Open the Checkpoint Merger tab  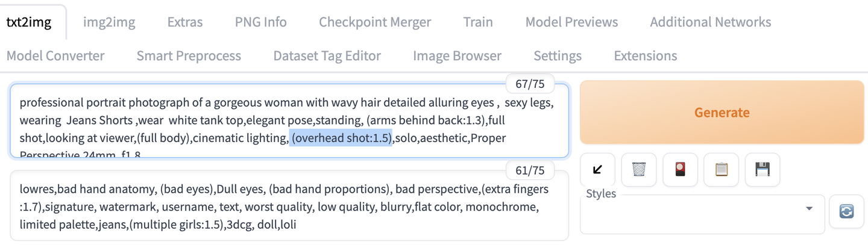click(x=375, y=22)
